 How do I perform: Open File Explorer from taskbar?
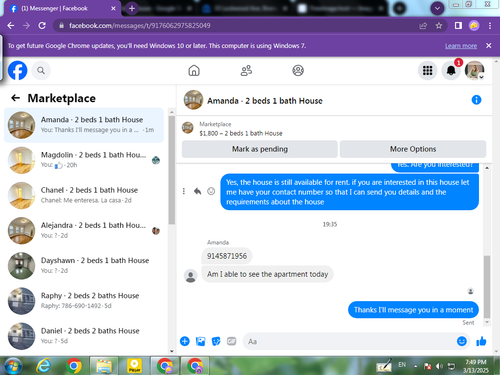(104, 366)
